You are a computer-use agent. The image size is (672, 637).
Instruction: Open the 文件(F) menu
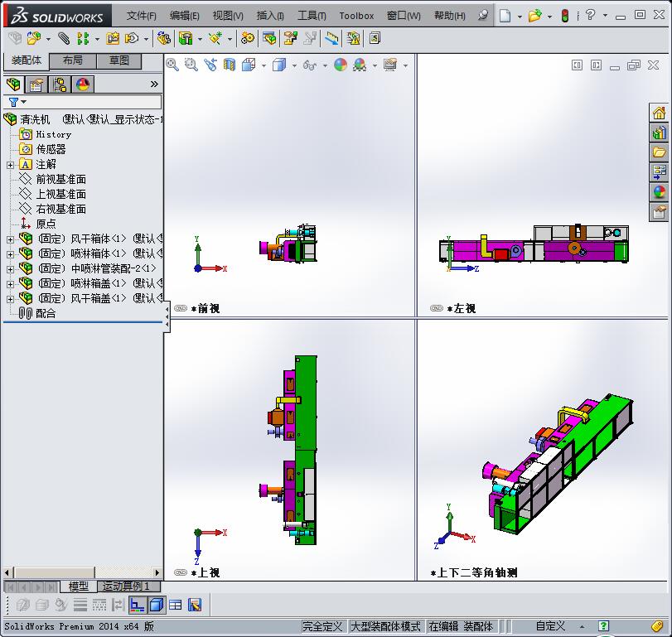[141, 16]
